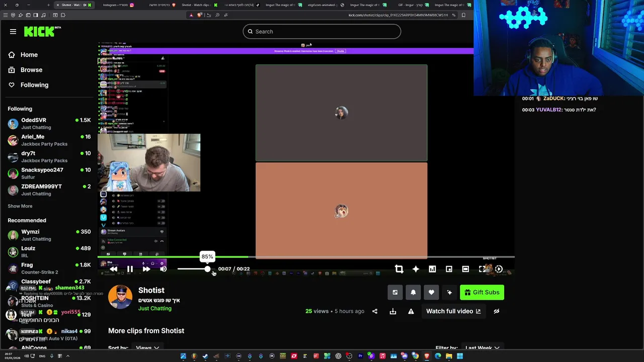This screenshot has width=644, height=362.
Task: Open the Kick hamburger menu
Action: (13, 32)
